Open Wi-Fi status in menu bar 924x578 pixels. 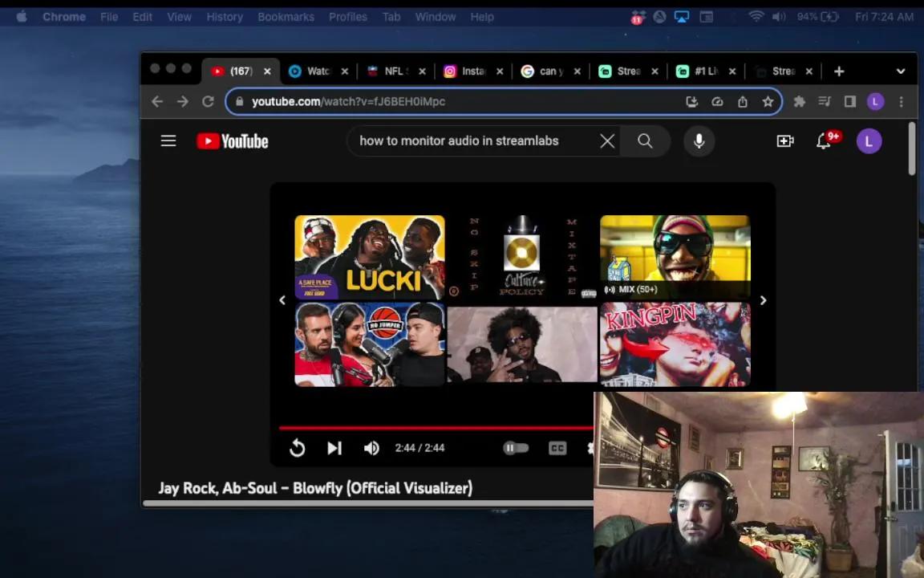756,17
